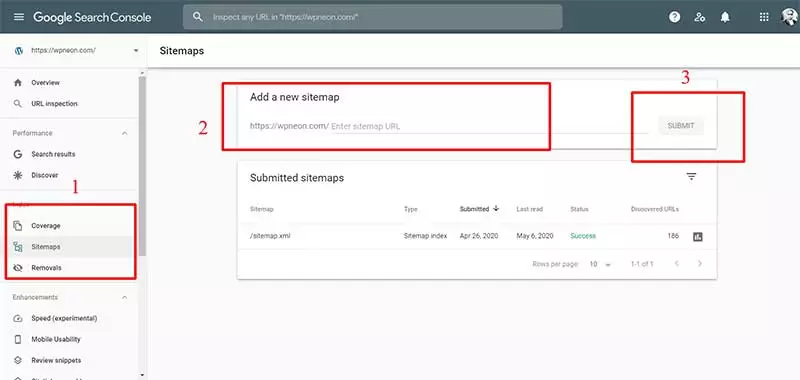The image size is (800, 380).
Task: Collapse the Enhancements section
Action: click(124, 297)
